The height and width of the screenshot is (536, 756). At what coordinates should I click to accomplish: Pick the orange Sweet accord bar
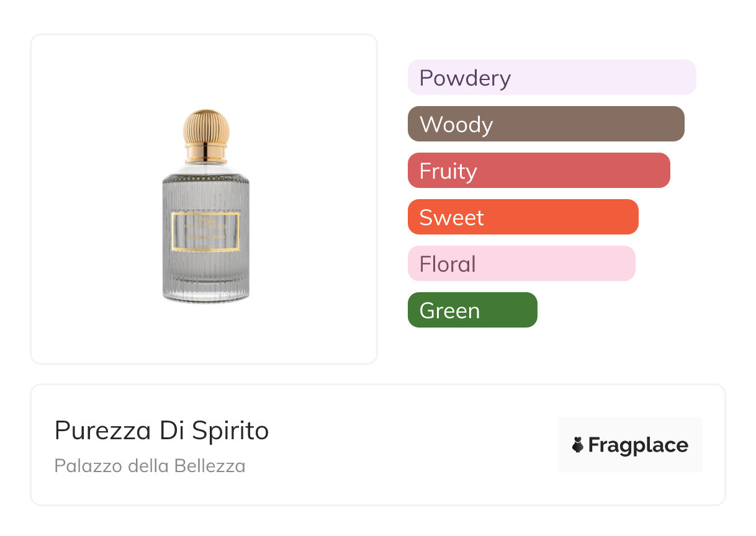click(523, 217)
